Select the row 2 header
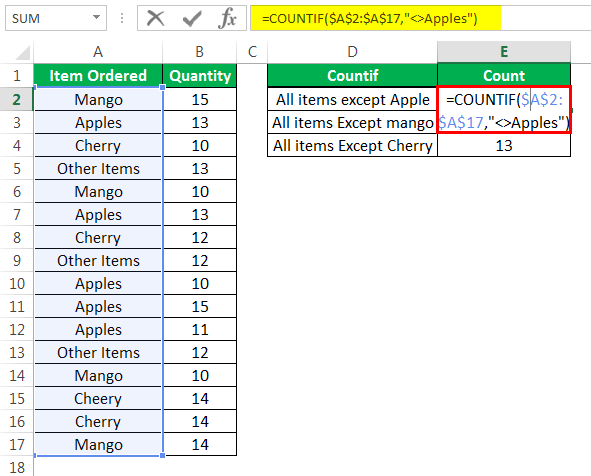Viewport: 591px width, 476px height. click(17, 99)
